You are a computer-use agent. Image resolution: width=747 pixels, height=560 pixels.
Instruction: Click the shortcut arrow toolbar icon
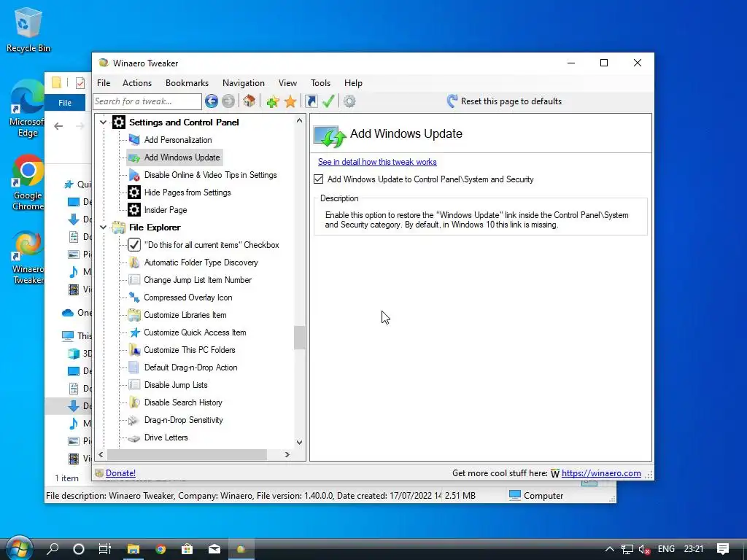click(311, 101)
